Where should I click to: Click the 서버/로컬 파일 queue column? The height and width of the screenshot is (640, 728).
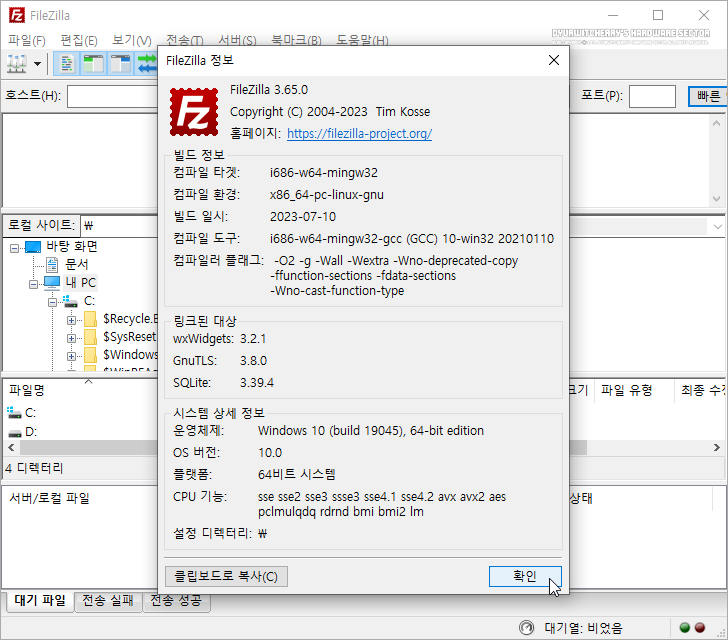tap(49, 498)
